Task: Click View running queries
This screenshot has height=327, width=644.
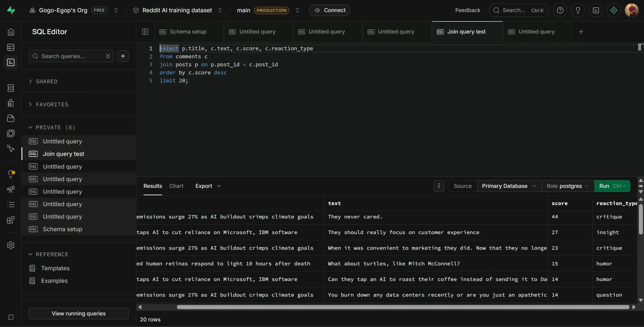Action: tap(79, 313)
